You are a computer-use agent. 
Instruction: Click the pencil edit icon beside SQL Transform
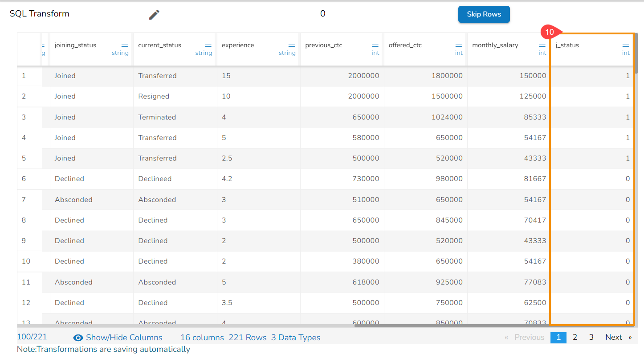tap(154, 15)
